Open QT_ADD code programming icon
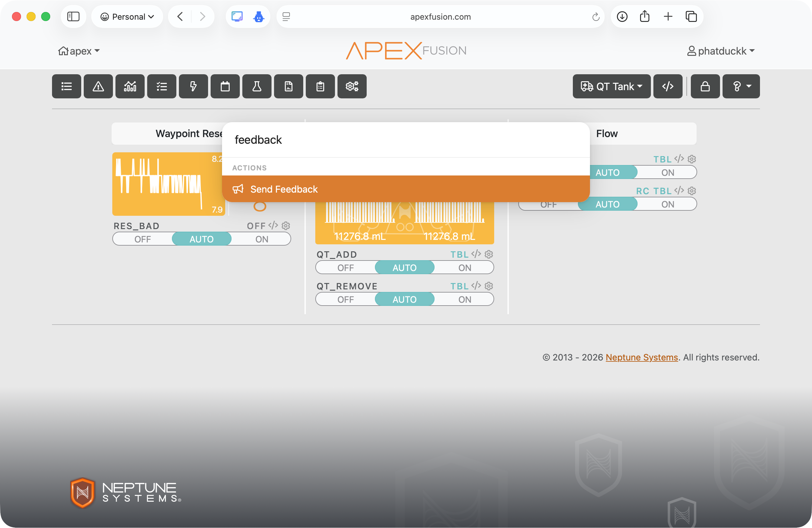The height and width of the screenshot is (528, 812). point(476,254)
